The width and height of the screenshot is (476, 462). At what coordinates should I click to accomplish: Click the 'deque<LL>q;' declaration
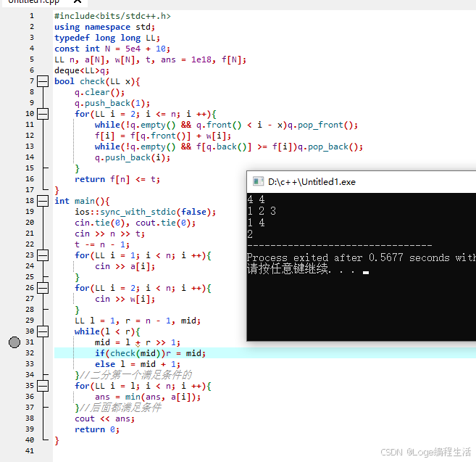[82, 70]
